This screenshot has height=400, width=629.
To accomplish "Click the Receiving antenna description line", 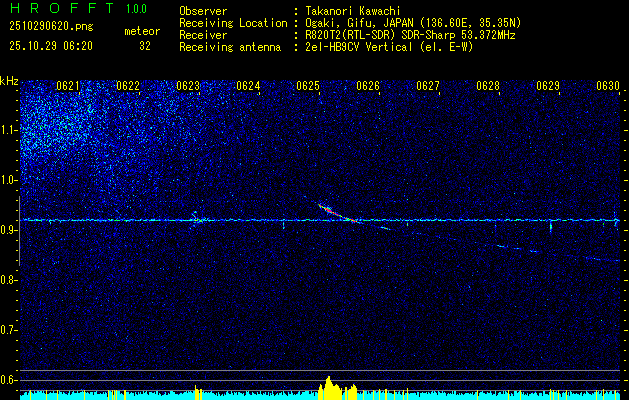I will 326,47.
